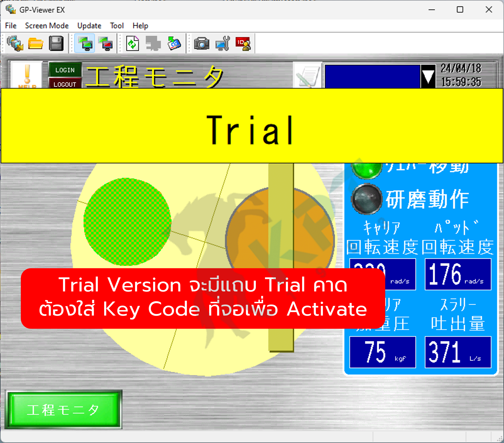
Task: Select the 176 rad/s pad rotation value
Action: 458,274
